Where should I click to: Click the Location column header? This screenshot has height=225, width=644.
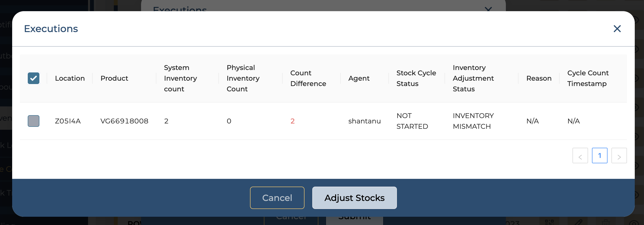70,78
